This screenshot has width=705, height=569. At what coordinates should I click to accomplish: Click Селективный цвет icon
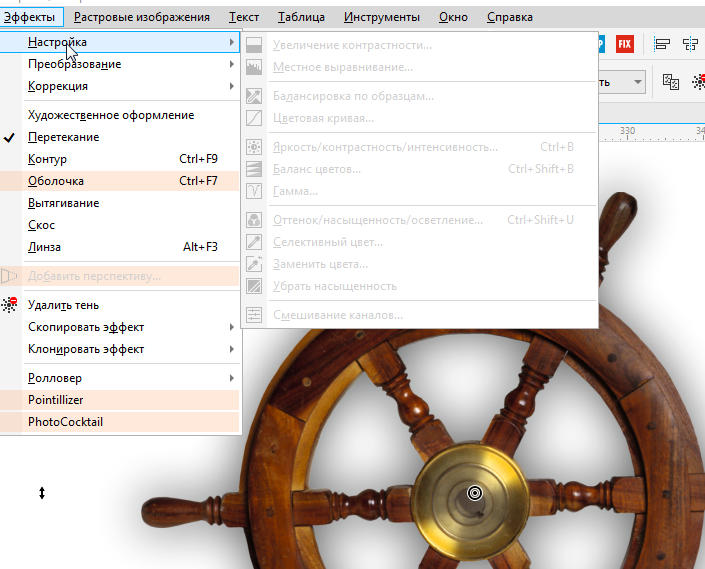click(254, 242)
